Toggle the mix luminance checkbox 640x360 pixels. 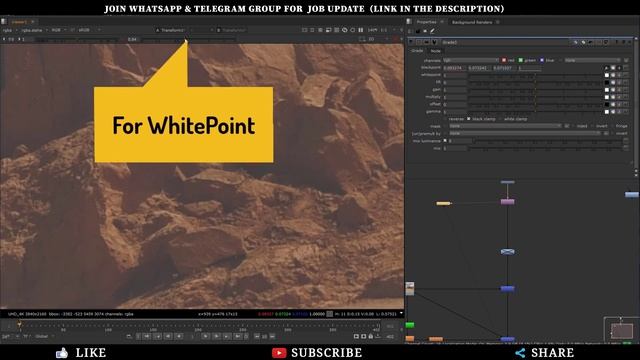(445, 140)
